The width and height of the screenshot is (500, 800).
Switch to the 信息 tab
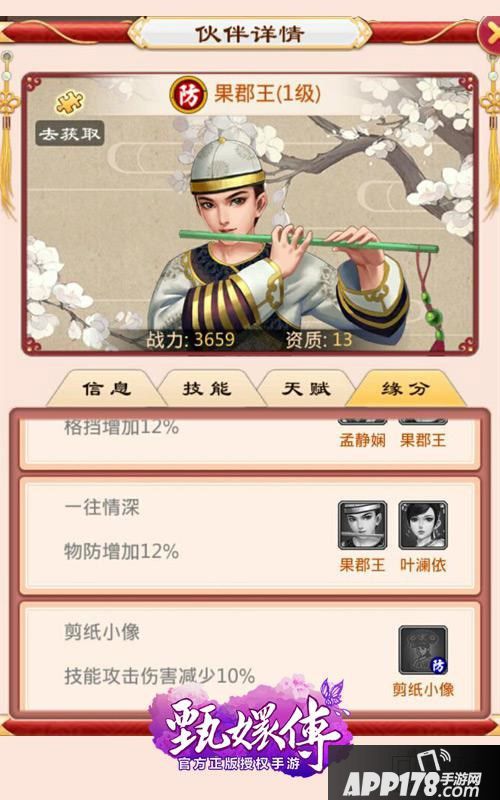(106, 389)
